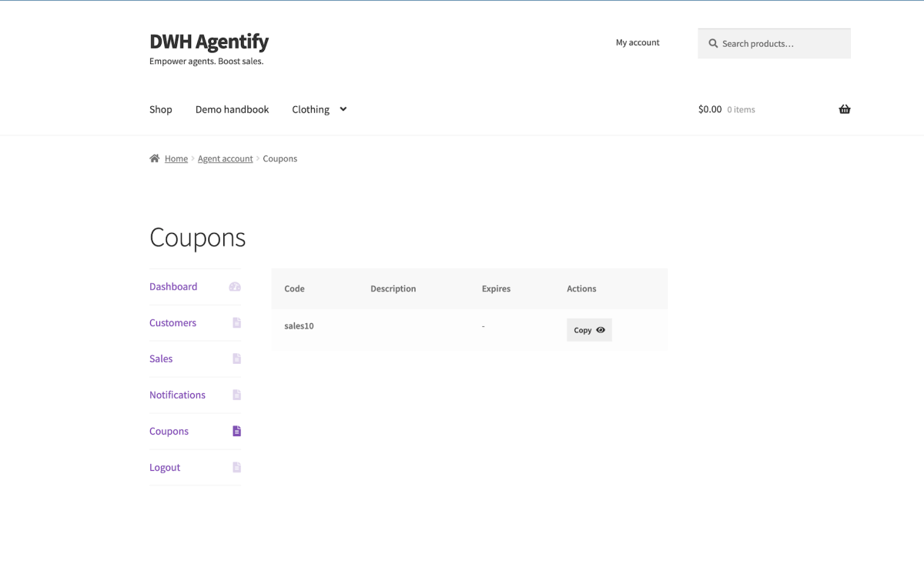Click the document icon beside Sales
The width and height of the screenshot is (924, 567).
(236, 359)
